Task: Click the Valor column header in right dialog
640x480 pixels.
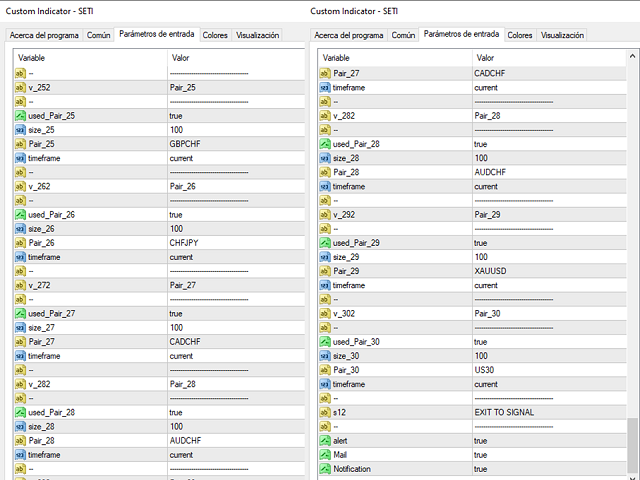Action: 549,58
